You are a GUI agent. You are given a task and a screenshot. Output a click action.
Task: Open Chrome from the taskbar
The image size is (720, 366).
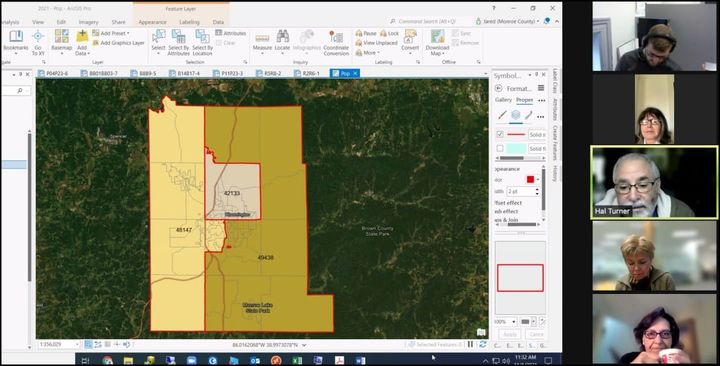tap(107, 360)
